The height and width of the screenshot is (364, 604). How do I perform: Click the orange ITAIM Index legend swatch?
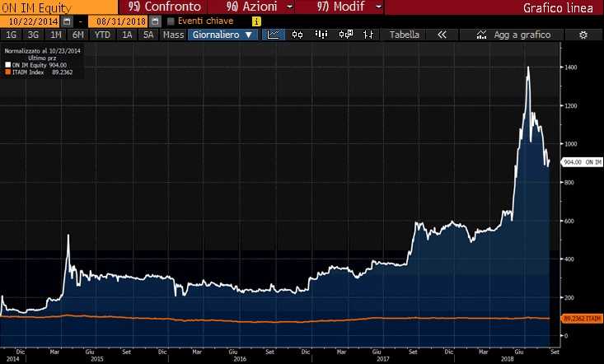coord(7,72)
